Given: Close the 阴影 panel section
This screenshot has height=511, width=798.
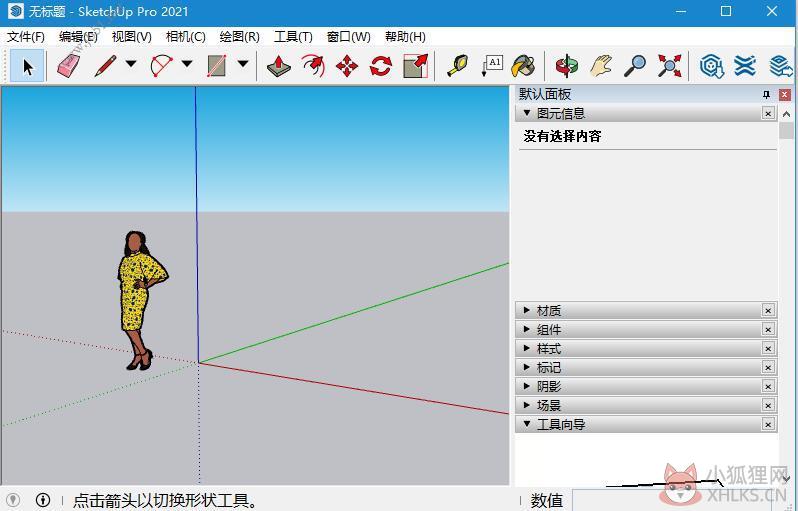Looking at the screenshot, I should [x=768, y=386].
